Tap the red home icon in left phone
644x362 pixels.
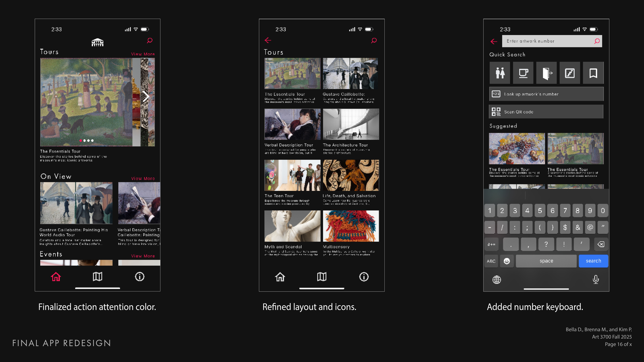point(56,277)
